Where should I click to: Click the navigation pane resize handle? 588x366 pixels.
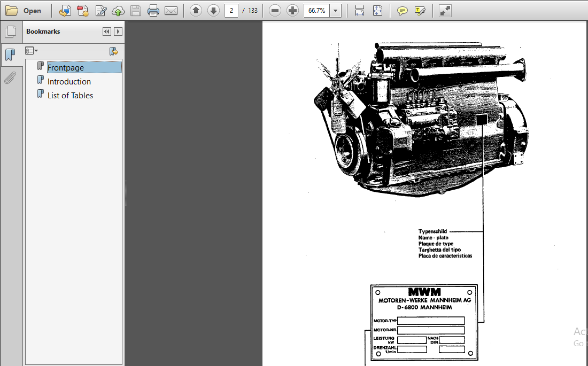126,193
